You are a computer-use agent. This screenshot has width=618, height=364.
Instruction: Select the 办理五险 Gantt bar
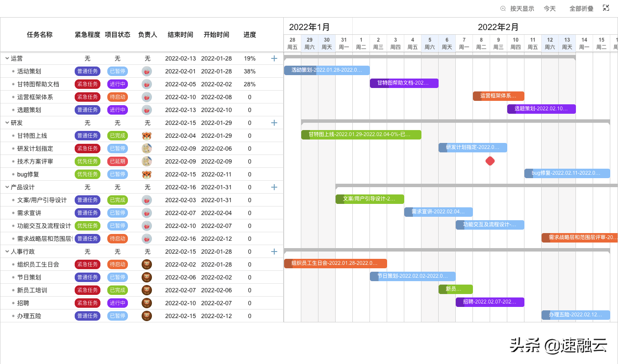576,315
